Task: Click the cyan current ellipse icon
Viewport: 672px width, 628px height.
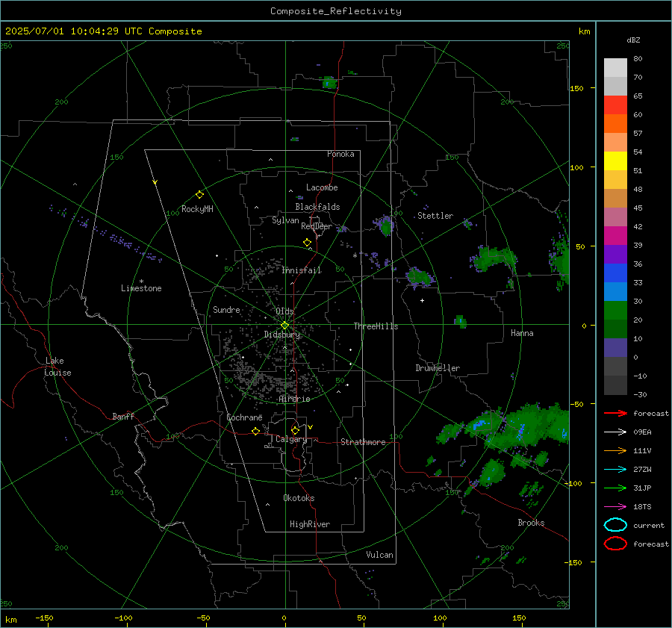Action: 615,525
